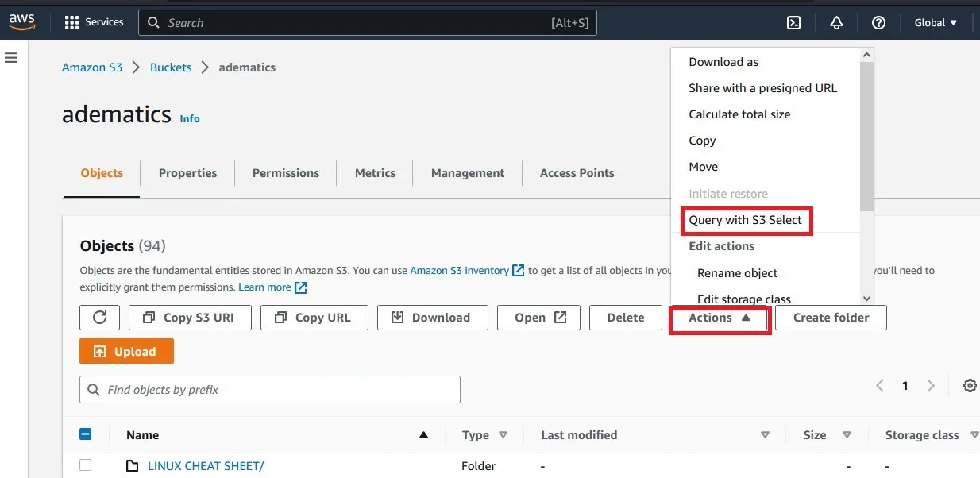Screen dimensions: 980x478
Task: Click the Actions menu scrollbar thumb
Action: pyautogui.click(x=867, y=137)
